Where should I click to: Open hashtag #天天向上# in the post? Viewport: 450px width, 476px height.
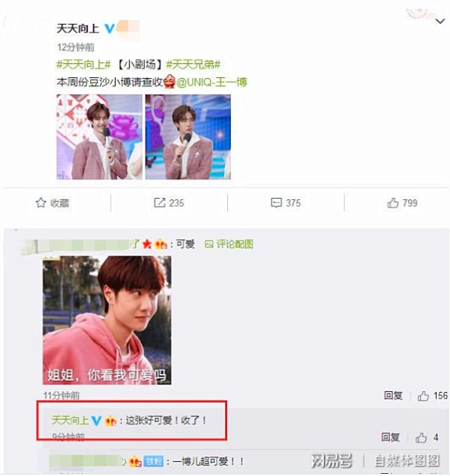click(83, 64)
